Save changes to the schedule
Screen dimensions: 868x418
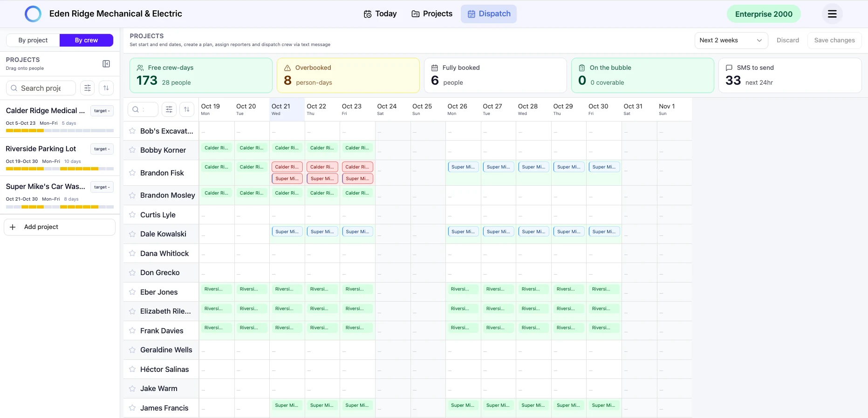(834, 40)
